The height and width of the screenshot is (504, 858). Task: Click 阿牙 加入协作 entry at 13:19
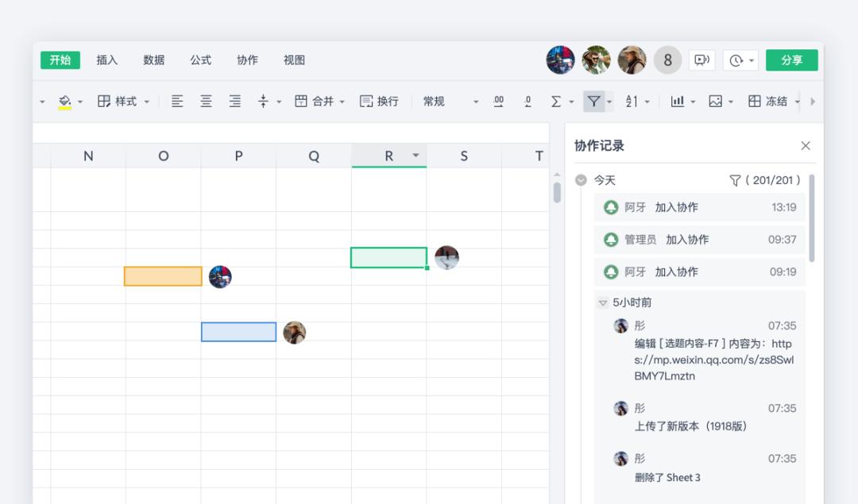pyautogui.click(x=699, y=208)
